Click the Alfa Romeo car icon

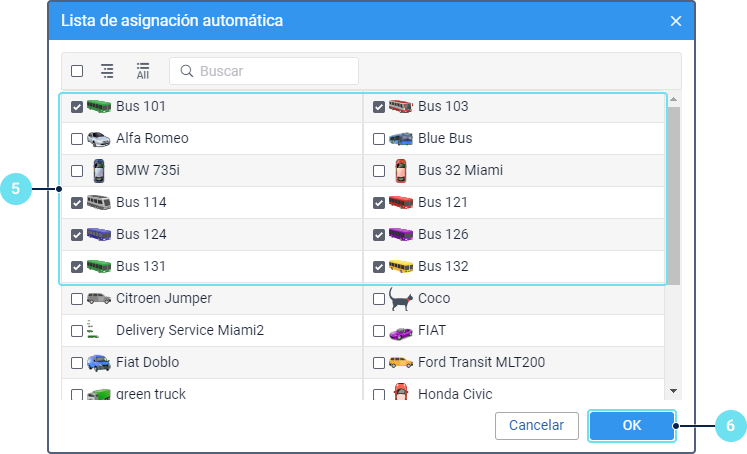99,138
